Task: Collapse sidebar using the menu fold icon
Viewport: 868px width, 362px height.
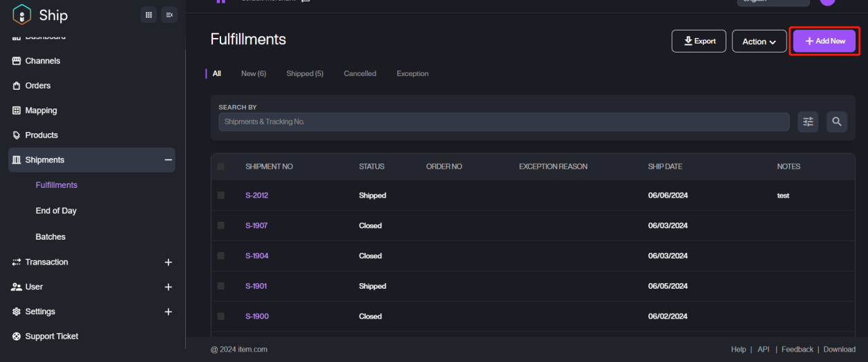Action: (169, 15)
